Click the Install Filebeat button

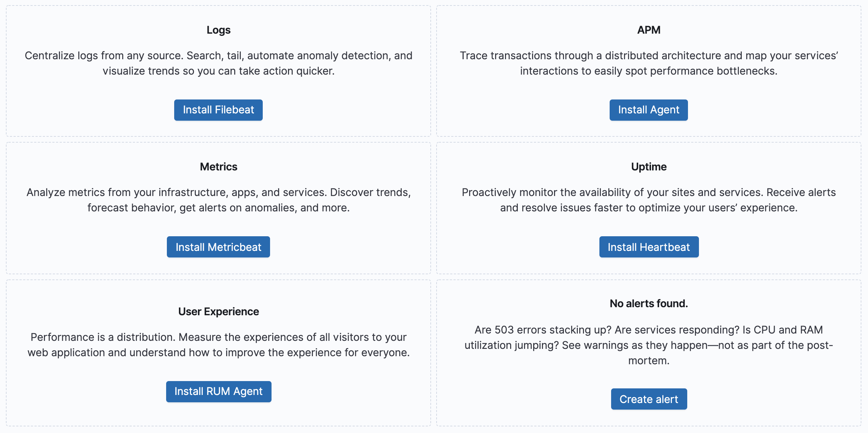click(218, 110)
